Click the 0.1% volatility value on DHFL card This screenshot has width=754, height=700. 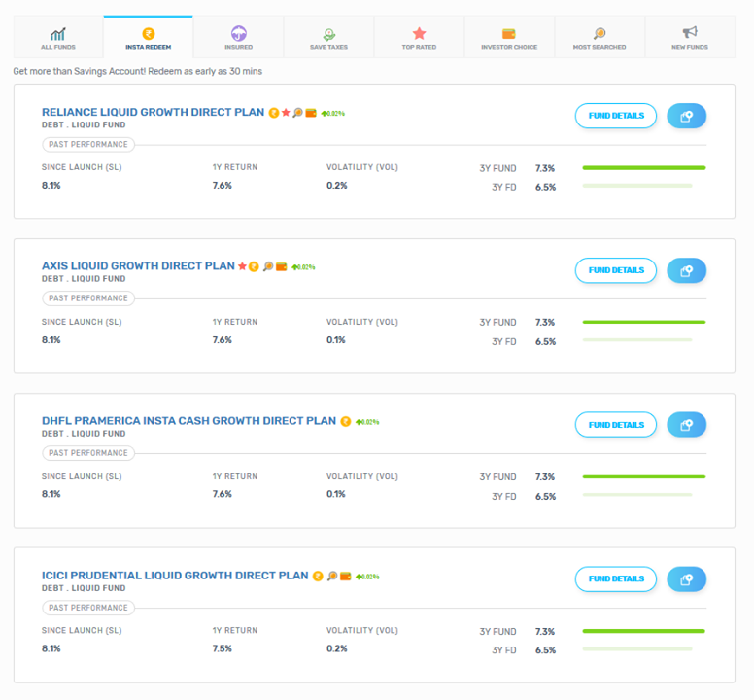335,494
